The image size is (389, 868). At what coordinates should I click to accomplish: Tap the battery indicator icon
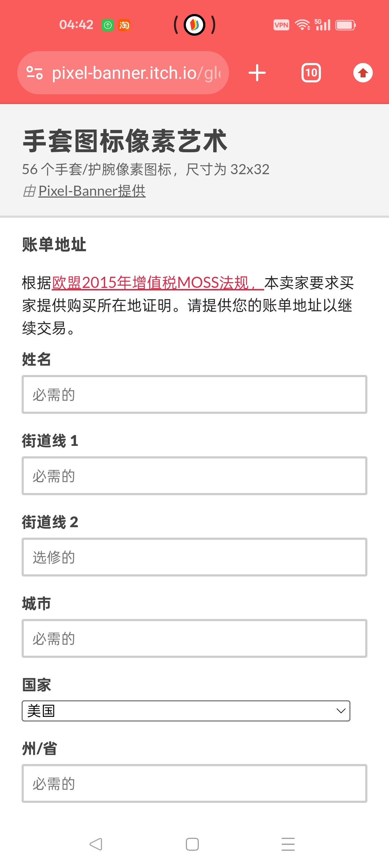point(345,25)
